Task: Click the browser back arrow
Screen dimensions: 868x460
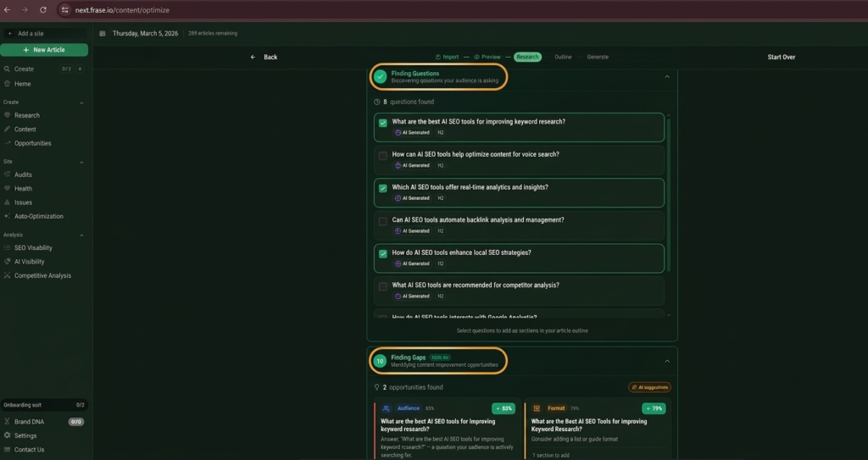Action: pyautogui.click(x=7, y=10)
